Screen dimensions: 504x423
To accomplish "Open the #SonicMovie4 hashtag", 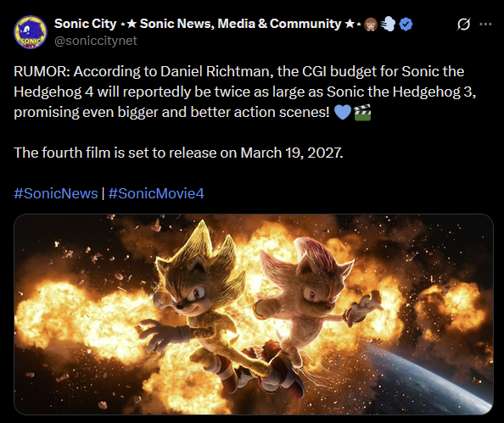I will [156, 193].
